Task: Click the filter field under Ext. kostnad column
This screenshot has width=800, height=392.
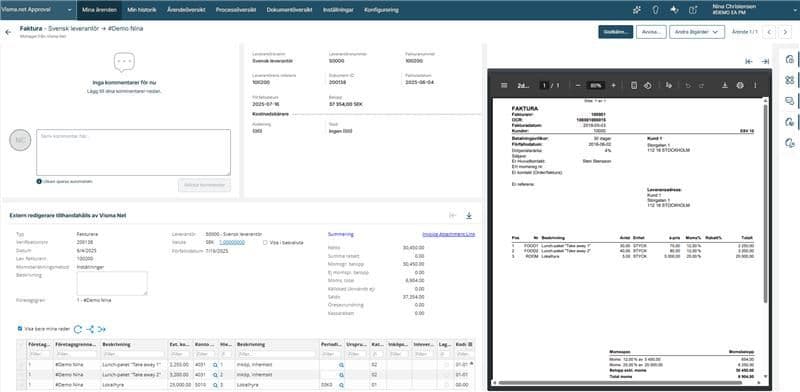Action: (180, 354)
